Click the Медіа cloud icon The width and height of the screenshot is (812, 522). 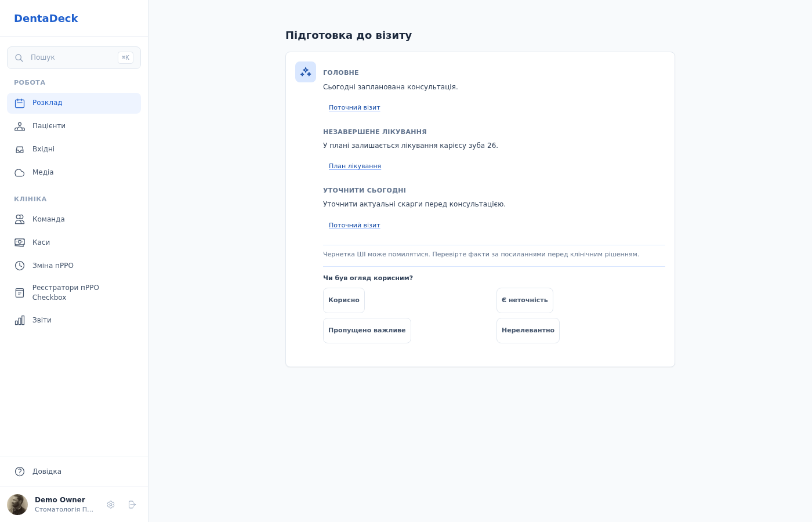(20, 173)
